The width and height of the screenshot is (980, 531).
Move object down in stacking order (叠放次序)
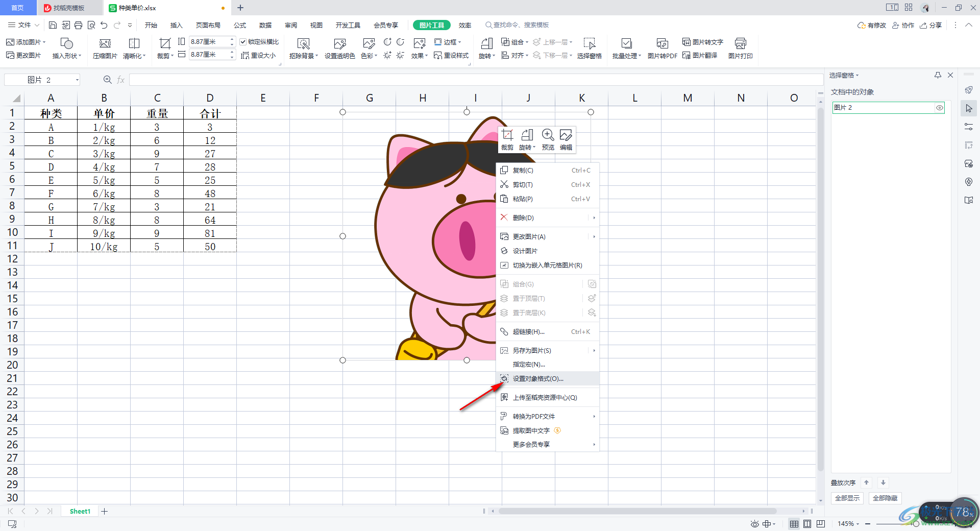point(883,482)
